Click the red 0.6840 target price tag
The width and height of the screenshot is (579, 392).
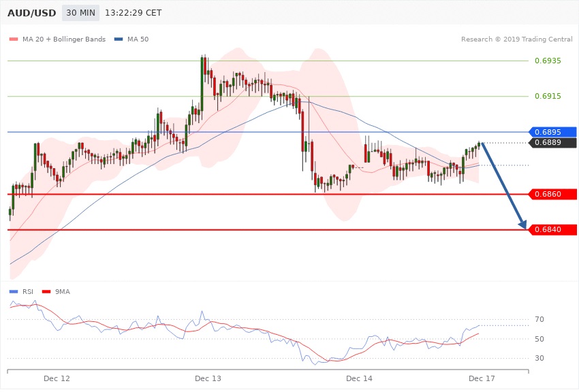[x=552, y=230]
